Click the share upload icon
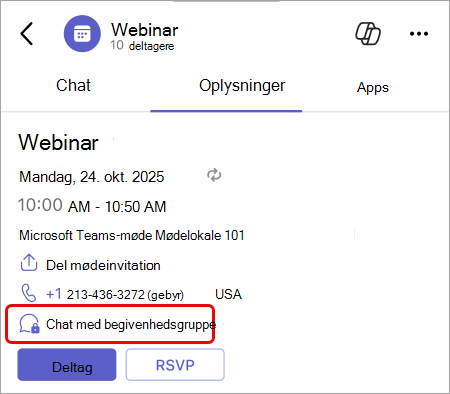This screenshot has height=394, width=450. pos(29,263)
